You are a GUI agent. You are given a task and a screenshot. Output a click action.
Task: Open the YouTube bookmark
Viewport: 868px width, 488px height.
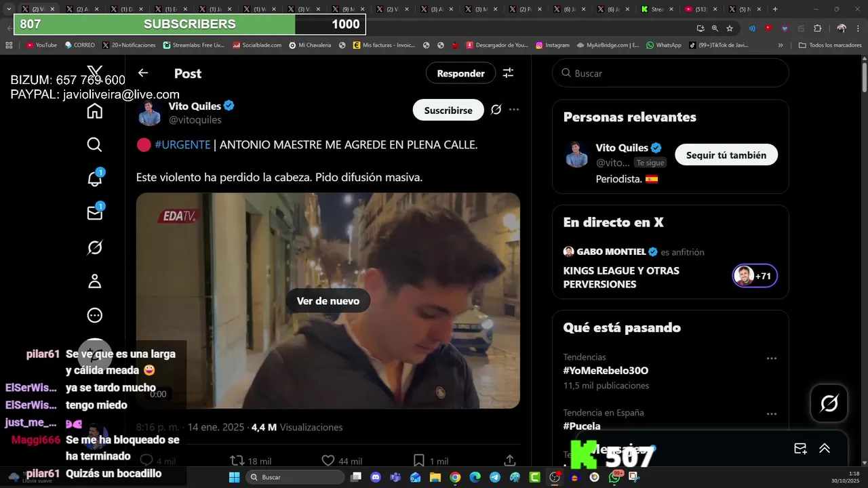tap(41, 45)
